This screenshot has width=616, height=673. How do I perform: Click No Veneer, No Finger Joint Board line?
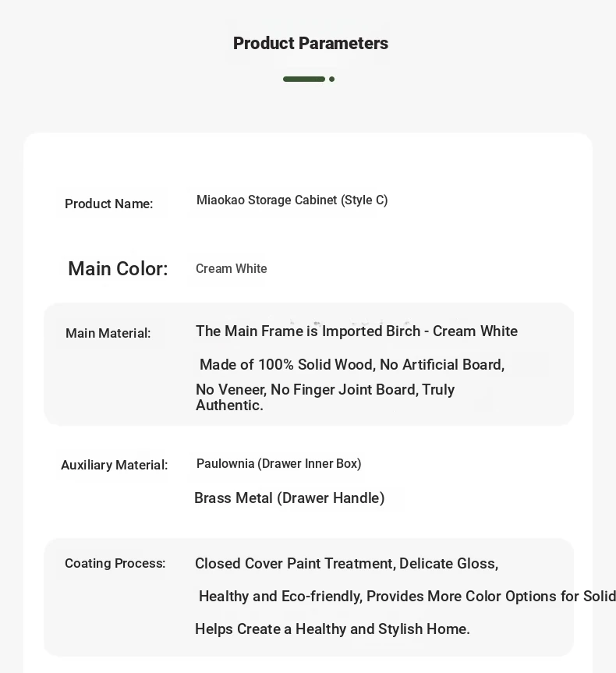pyautogui.click(x=325, y=389)
